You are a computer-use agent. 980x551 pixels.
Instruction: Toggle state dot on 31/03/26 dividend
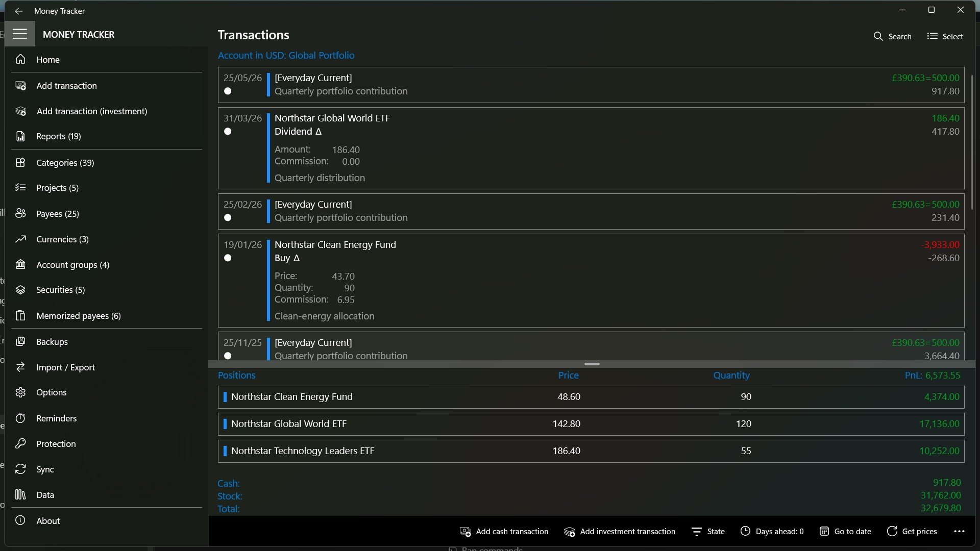coord(228,132)
